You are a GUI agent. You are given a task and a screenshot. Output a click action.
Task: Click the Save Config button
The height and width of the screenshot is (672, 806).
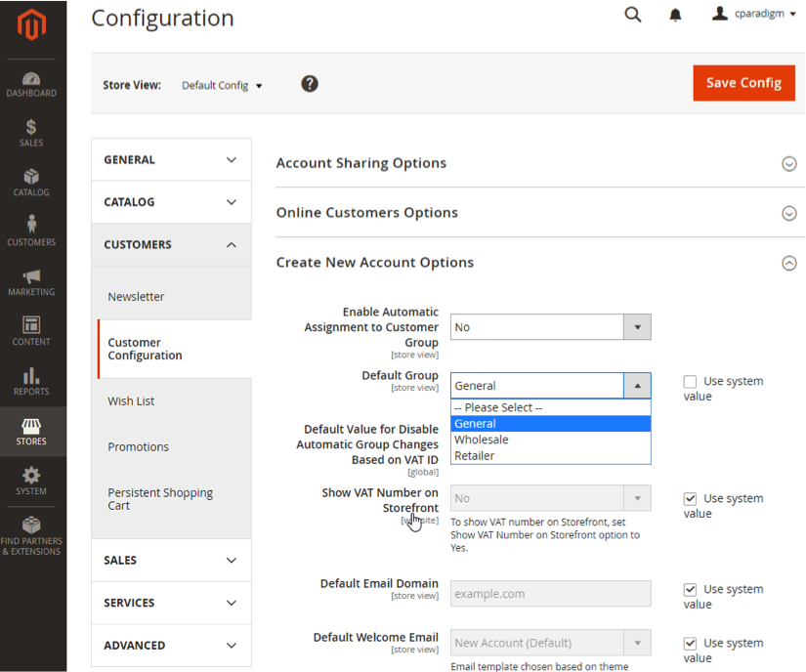pyautogui.click(x=743, y=83)
